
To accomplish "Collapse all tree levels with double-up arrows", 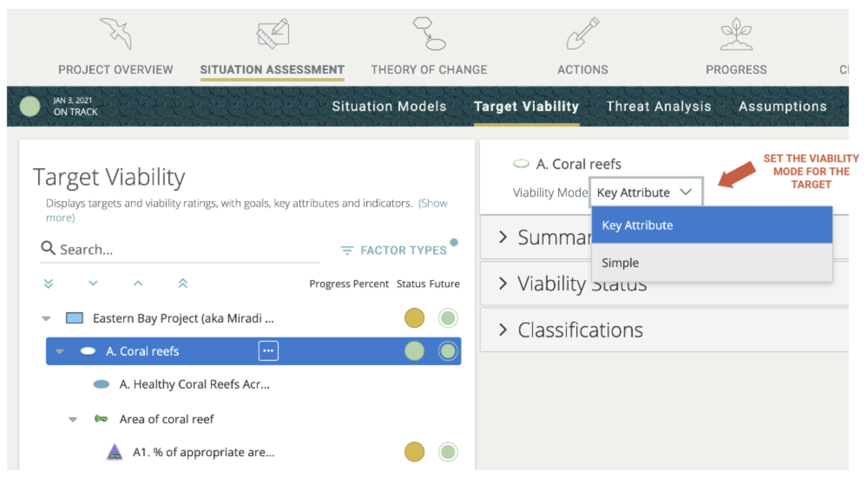I will click(x=183, y=284).
